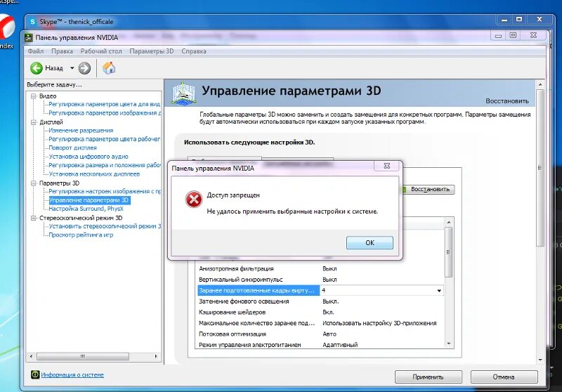Open dropdown for Заранее подготовленные кадры value

(438, 291)
